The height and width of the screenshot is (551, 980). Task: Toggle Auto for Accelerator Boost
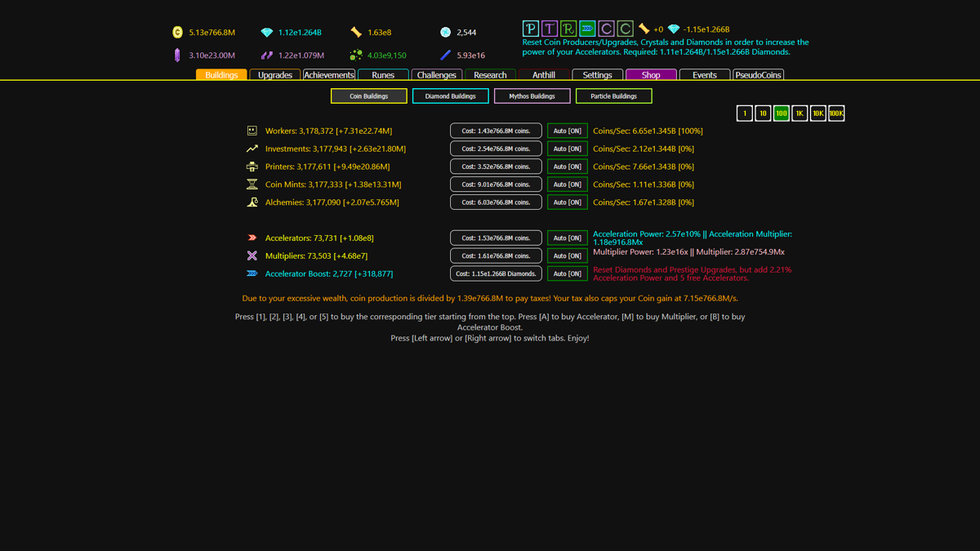coord(567,273)
